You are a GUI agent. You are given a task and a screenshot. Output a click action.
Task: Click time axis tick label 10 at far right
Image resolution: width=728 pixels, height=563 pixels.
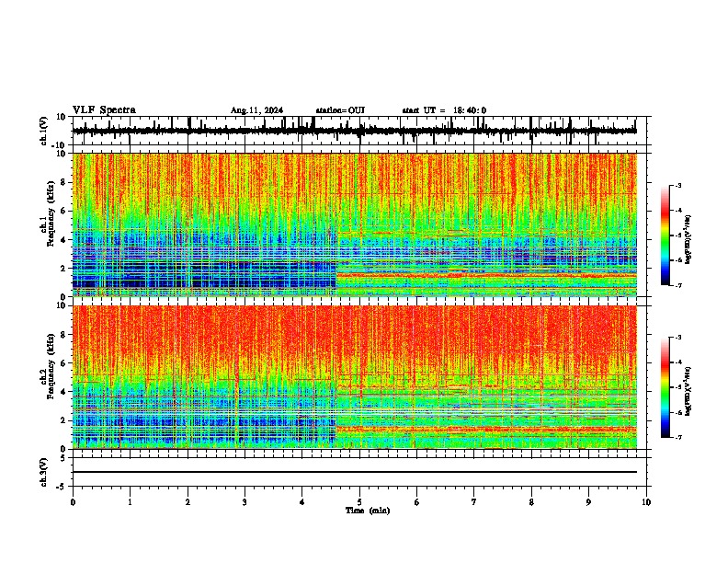click(x=646, y=502)
